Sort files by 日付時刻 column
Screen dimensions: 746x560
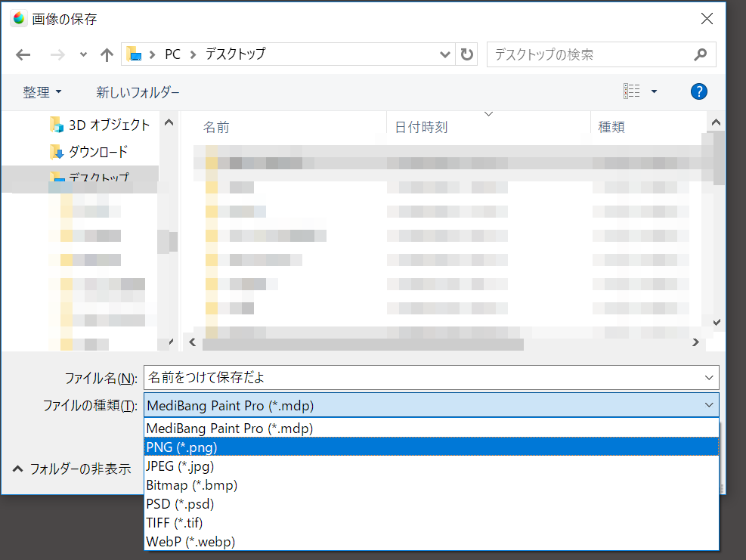click(421, 127)
